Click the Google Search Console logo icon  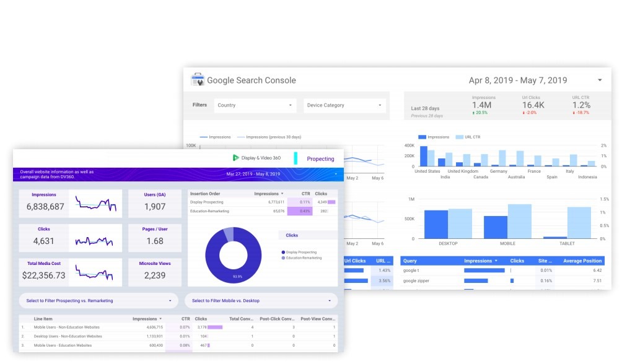pos(197,79)
